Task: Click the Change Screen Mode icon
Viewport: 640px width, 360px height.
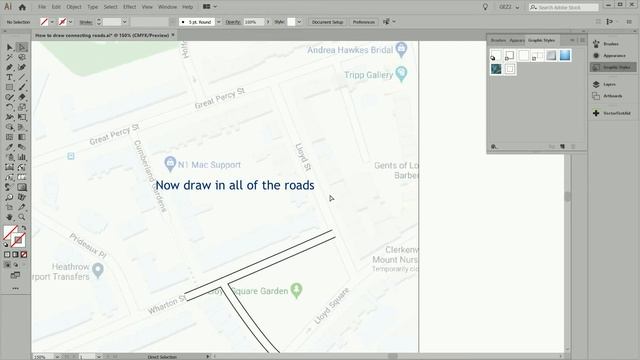Action: pos(16,276)
